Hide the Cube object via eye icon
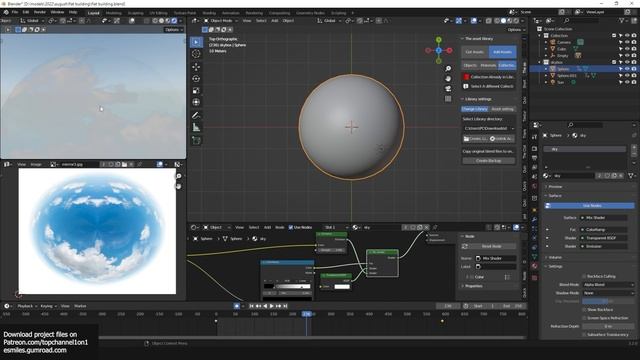The width and height of the screenshot is (640, 360). 627,49
